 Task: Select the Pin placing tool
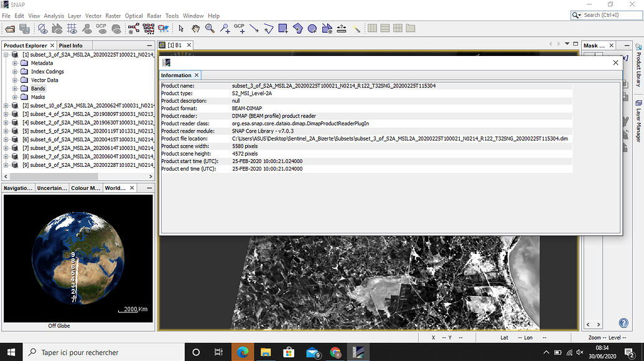point(225,29)
